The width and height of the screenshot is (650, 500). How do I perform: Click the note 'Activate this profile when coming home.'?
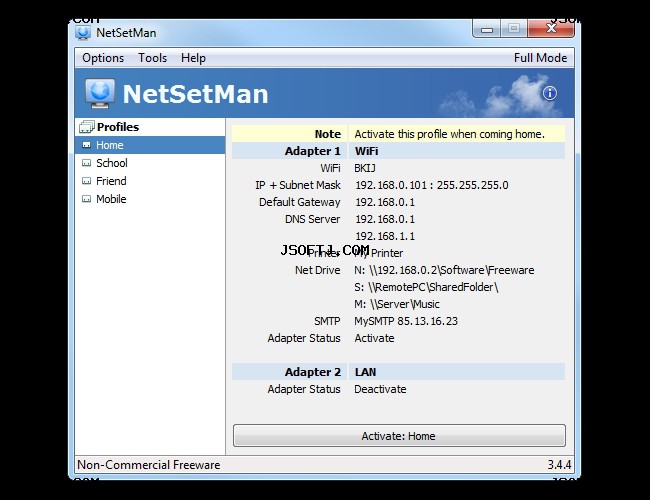point(449,134)
